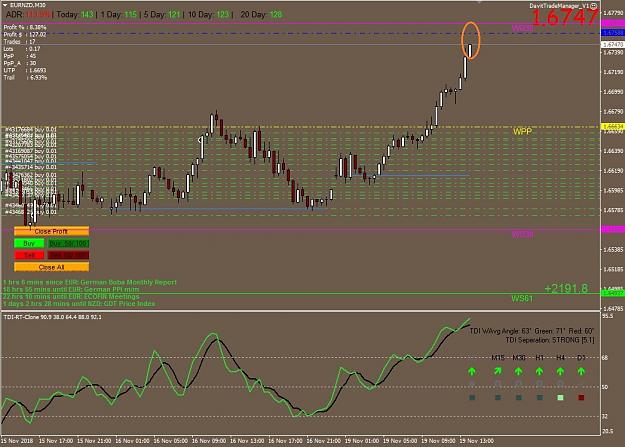Open one-click trading arrow beside EURNZD,M30
The width and height of the screenshot is (625, 447).
pyautogui.click(x=5, y=5)
